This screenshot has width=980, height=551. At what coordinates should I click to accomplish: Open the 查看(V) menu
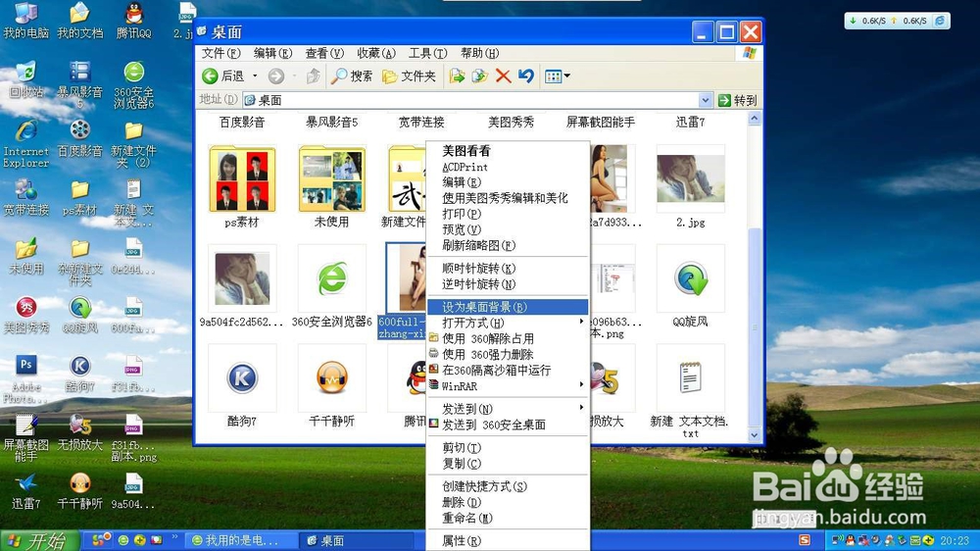click(324, 53)
